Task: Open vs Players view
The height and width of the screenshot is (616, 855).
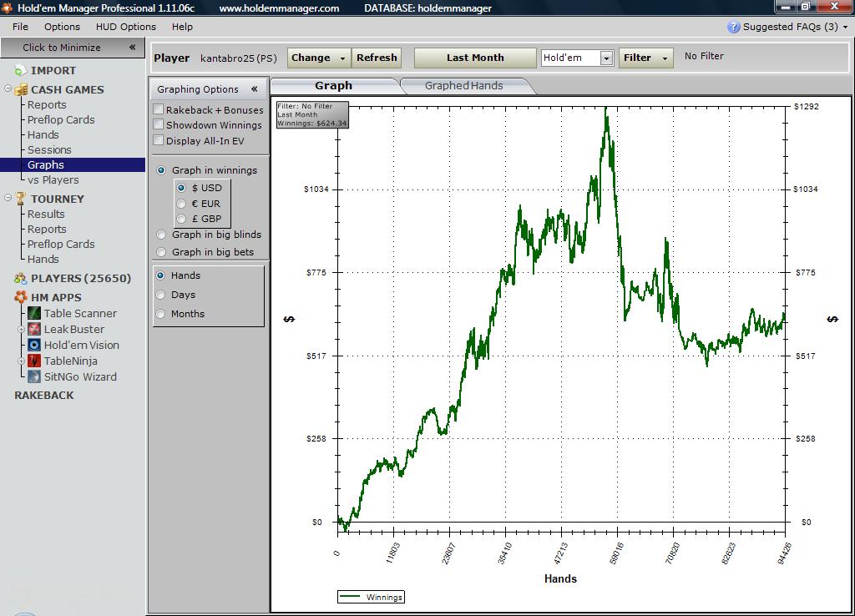Action: [x=53, y=179]
